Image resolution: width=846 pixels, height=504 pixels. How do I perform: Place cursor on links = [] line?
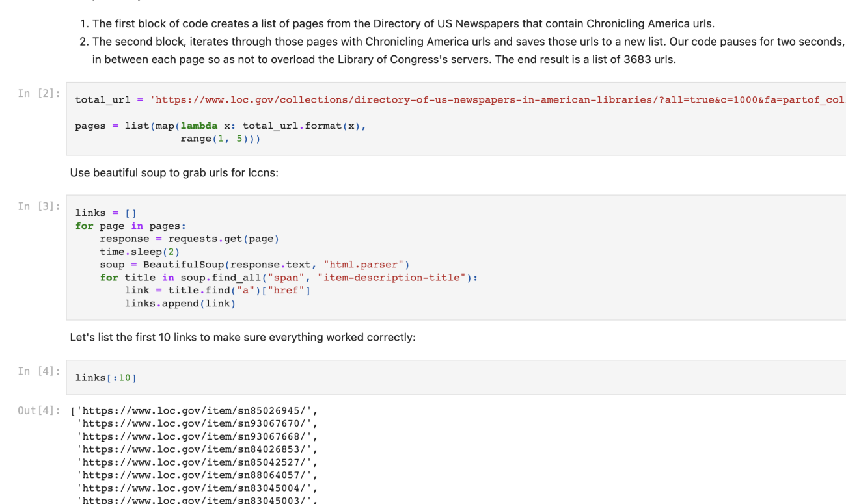point(105,213)
